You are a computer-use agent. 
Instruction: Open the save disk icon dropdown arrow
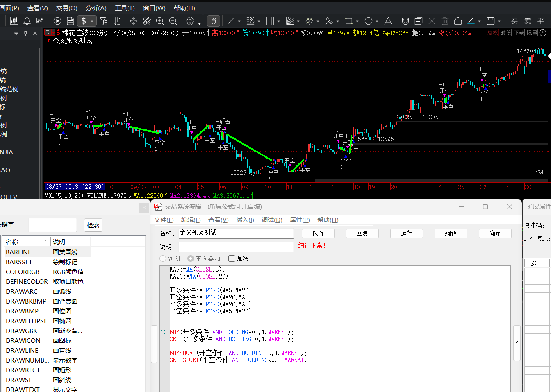click(x=499, y=21)
